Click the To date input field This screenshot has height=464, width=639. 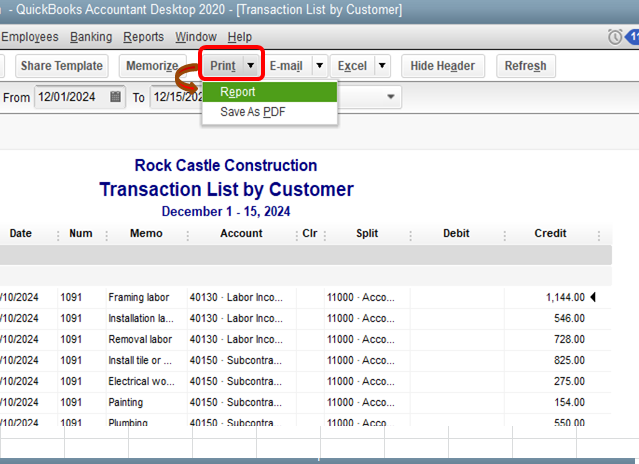point(177,97)
